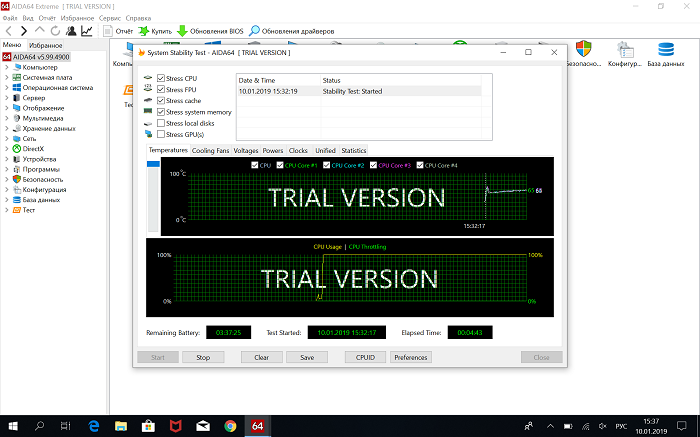700x437 pixels.
Task: Open the user report wizard icon
Action: pyautogui.click(x=71, y=31)
